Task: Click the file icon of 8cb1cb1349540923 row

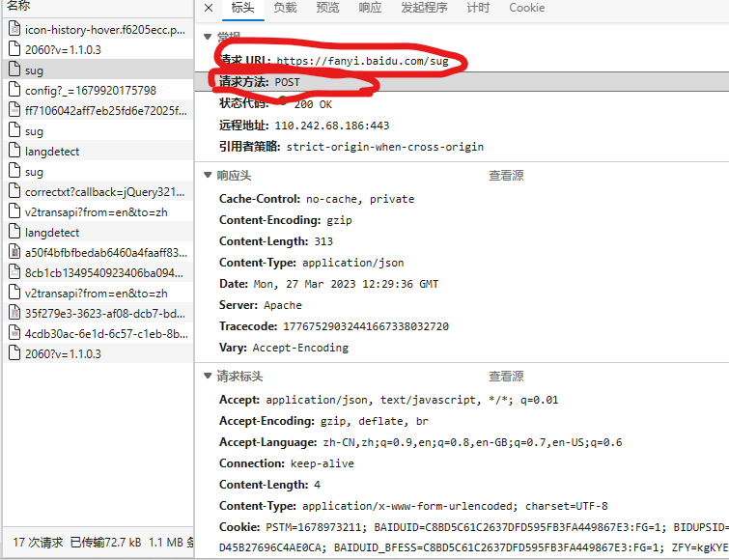Action: point(14,272)
